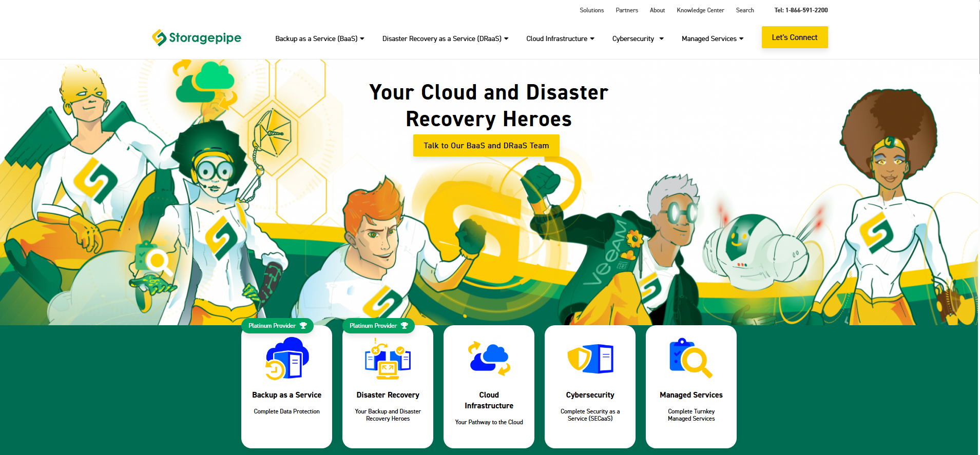Click 'Your Pathway to the Cloud' text

489,422
